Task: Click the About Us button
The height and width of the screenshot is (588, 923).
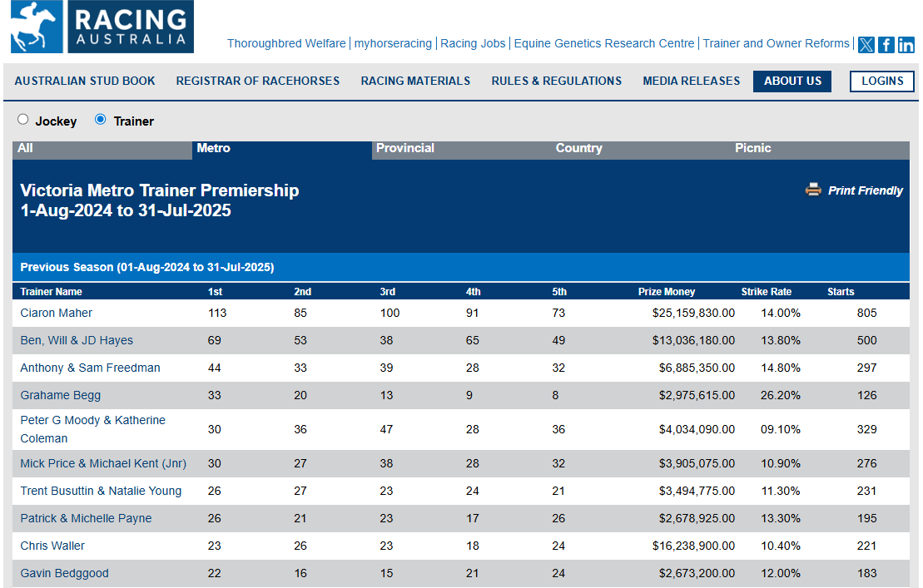Action: tap(792, 81)
